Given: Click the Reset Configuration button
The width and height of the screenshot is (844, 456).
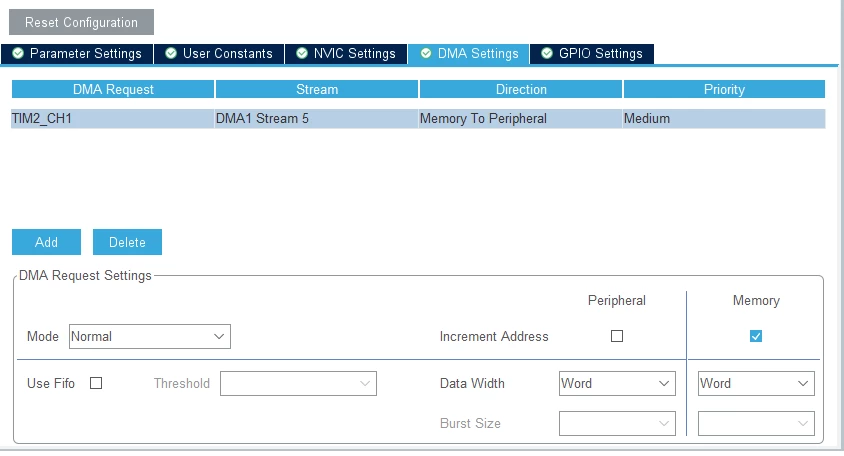Looking at the screenshot, I should (x=81, y=22).
